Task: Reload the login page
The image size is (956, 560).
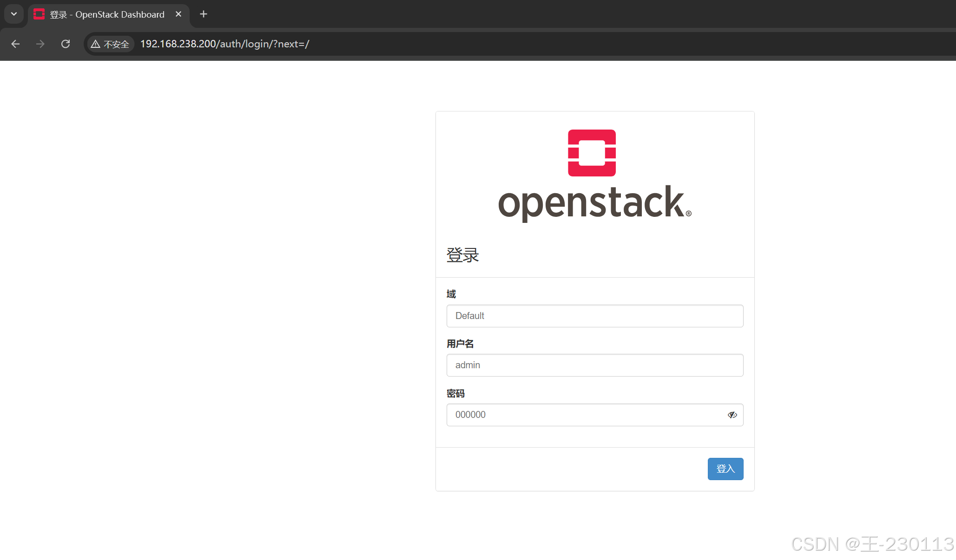Action: click(x=66, y=44)
